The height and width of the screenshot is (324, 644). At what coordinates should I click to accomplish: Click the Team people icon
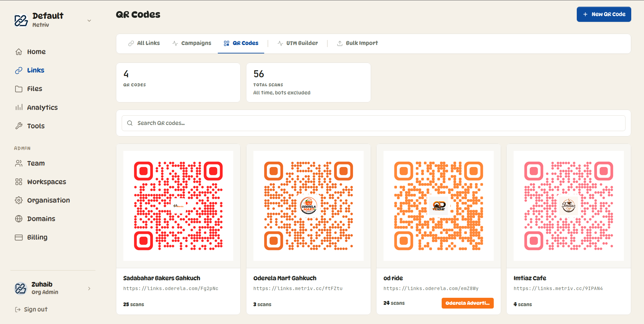tap(19, 163)
